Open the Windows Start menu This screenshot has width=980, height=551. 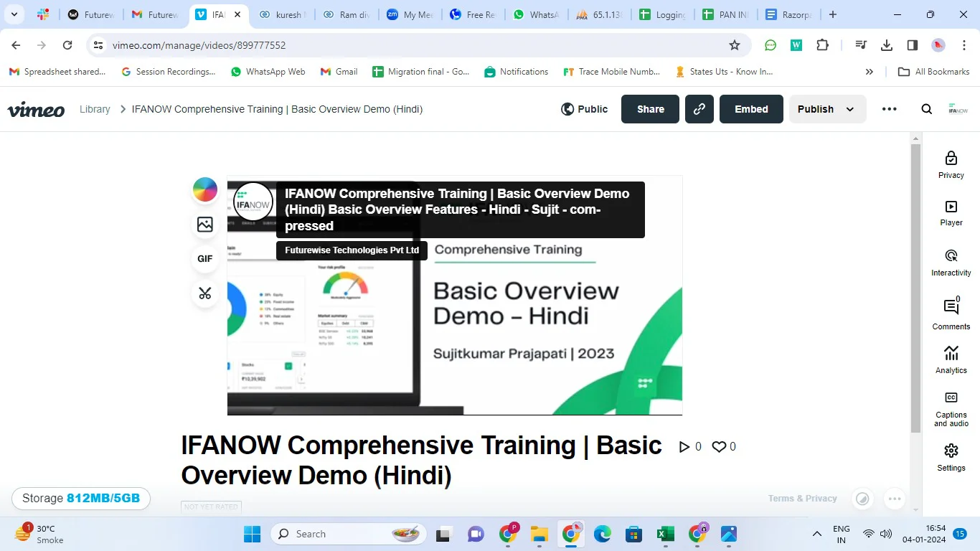tap(252, 534)
